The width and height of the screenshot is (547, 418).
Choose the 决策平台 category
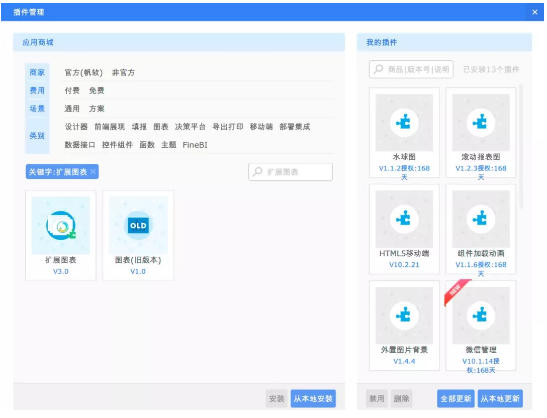click(190, 127)
